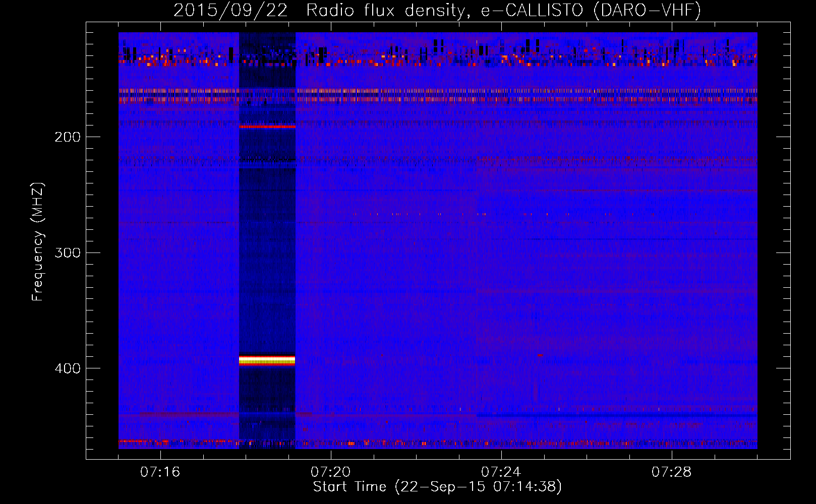The width and height of the screenshot is (816, 504).
Task: Click the '07:28' time tick label
Action: click(672, 472)
